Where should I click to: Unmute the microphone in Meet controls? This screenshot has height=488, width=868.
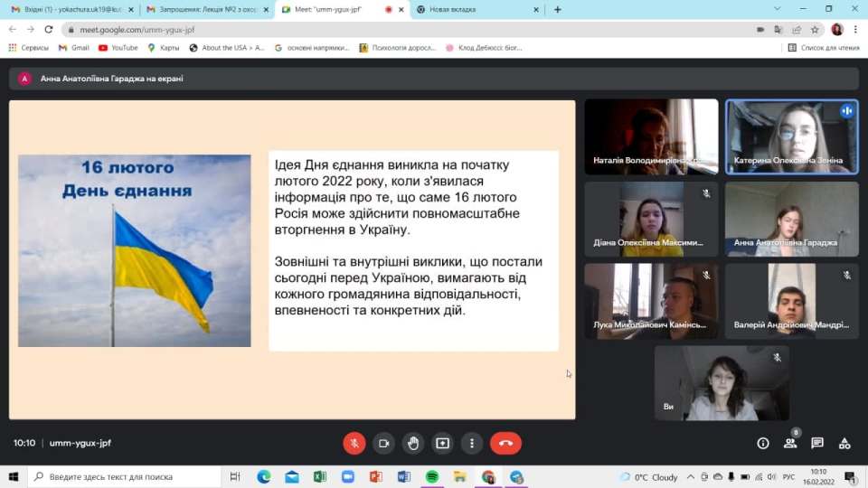[354, 443]
